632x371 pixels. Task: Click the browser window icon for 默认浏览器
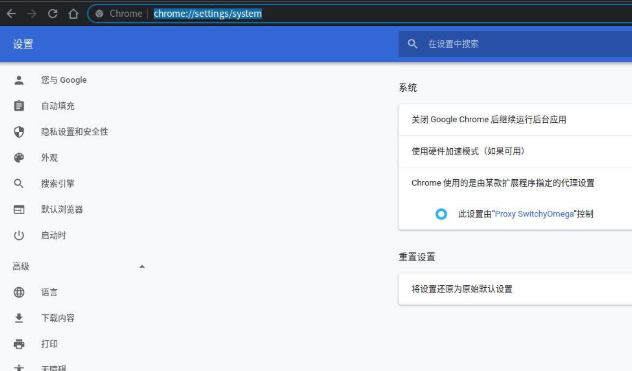click(19, 209)
